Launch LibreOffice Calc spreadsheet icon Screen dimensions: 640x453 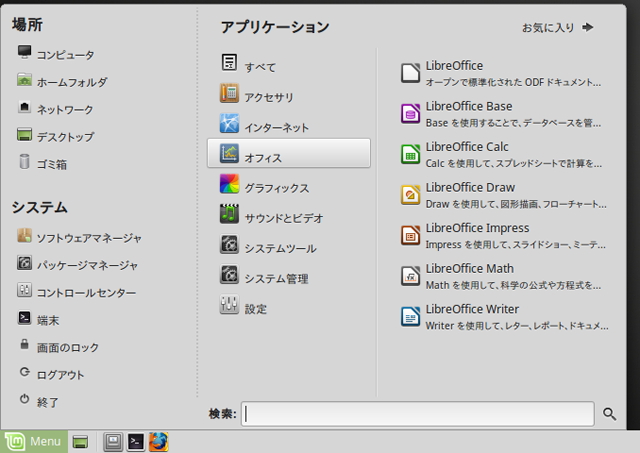coord(410,154)
